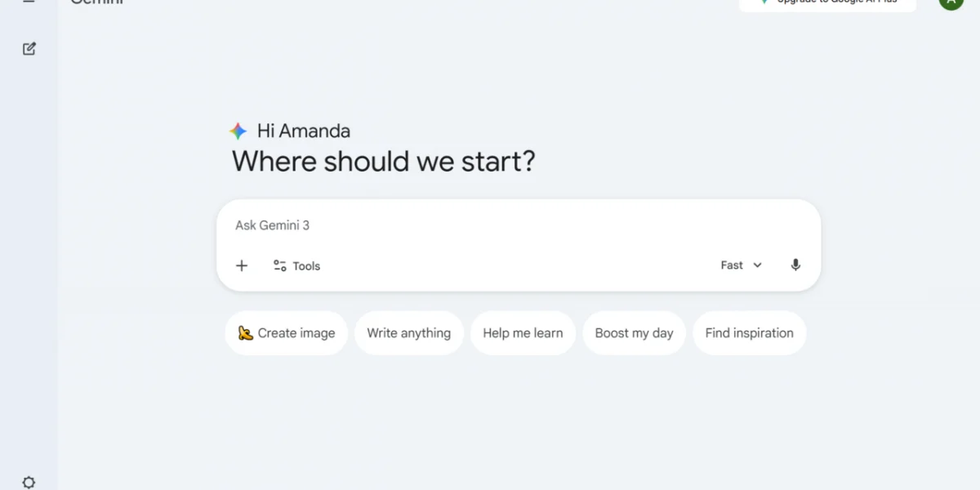Click the Upgrade to Google AI Plus button
This screenshot has width=980, height=490.
(x=826, y=3)
